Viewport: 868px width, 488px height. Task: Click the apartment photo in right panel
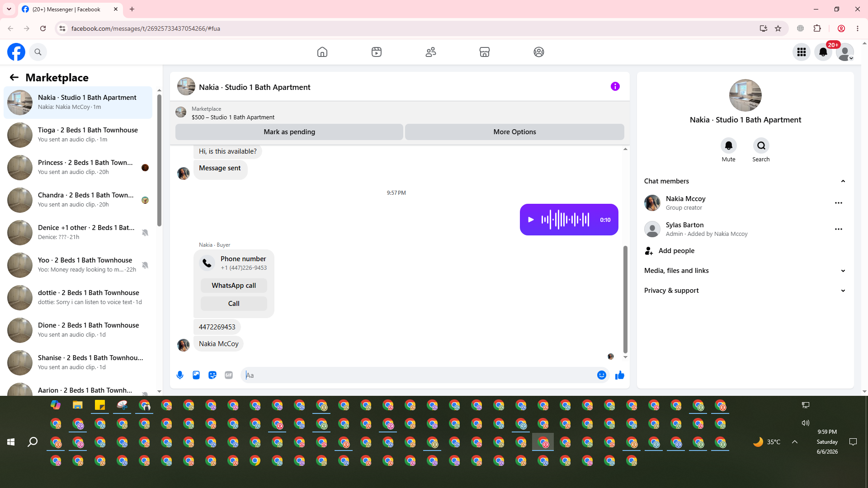(x=745, y=95)
